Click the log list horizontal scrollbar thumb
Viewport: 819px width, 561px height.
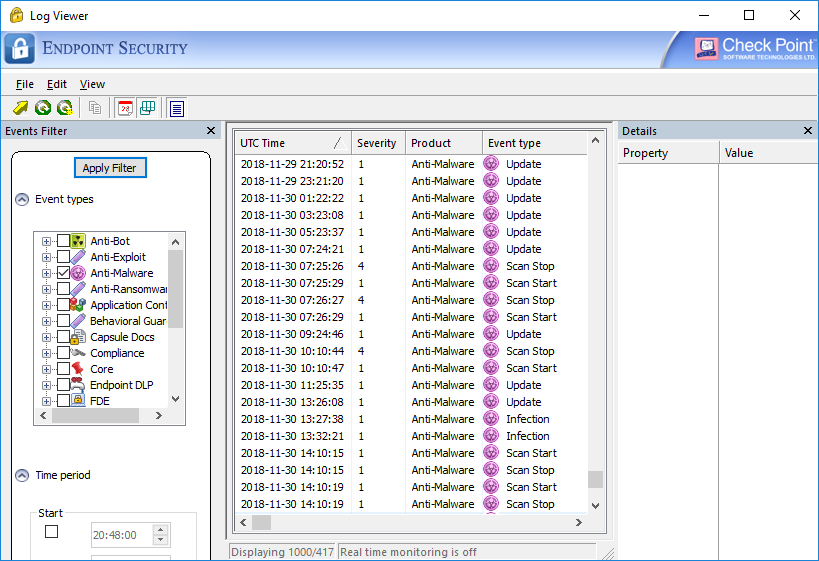coord(261,522)
